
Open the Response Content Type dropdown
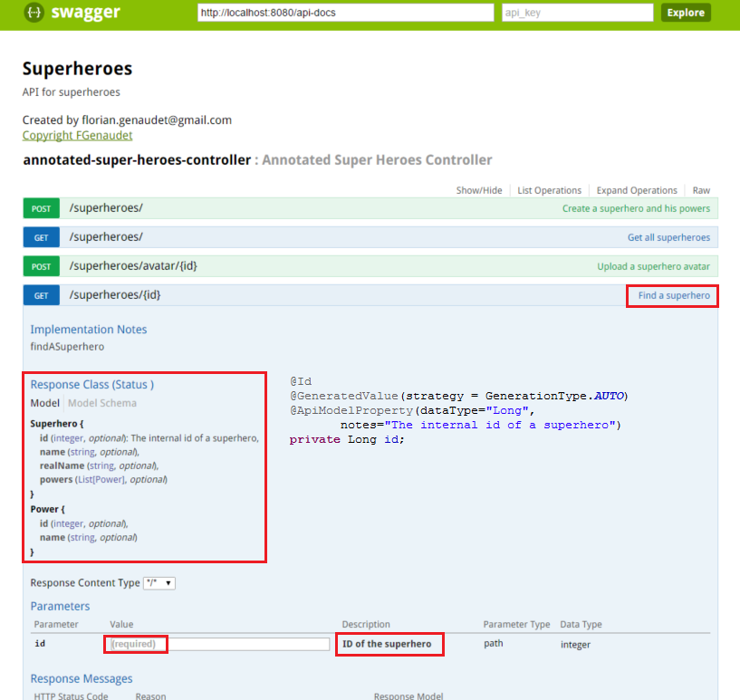pyautogui.click(x=159, y=583)
